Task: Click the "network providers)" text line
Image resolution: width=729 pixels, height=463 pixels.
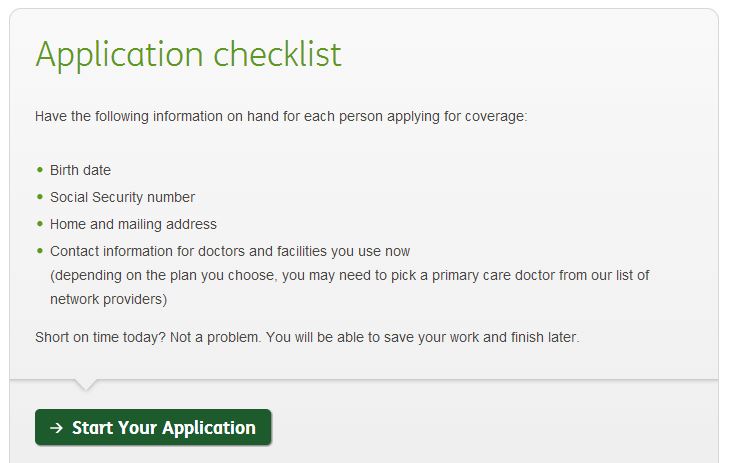Action: coord(108,299)
